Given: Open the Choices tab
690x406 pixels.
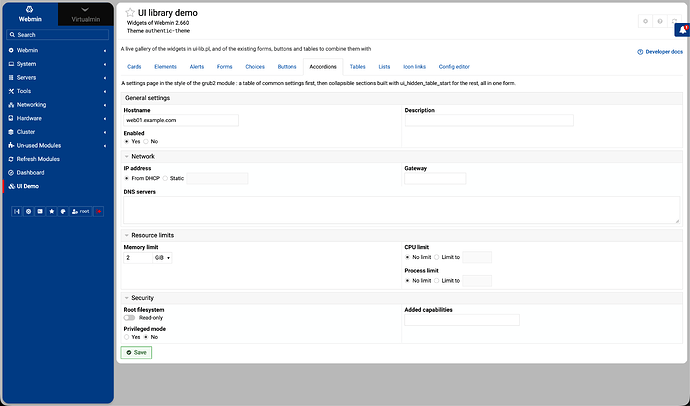Looking at the screenshot, I should (255, 67).
